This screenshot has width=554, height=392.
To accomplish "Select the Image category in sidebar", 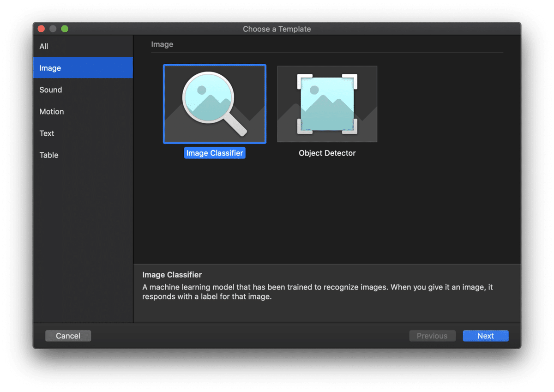I will [x=83, y=68].
